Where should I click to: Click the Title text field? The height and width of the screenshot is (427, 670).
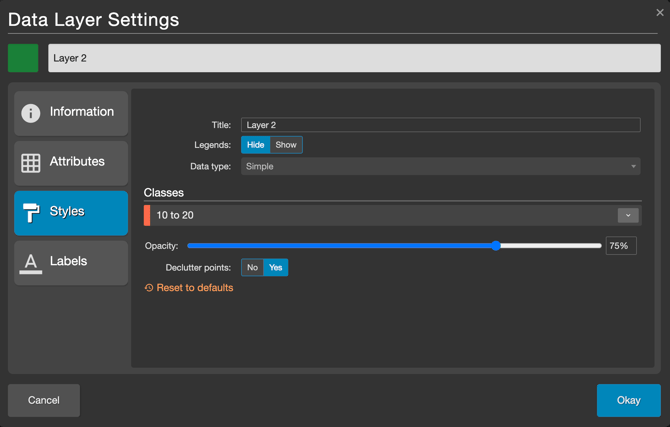pos(440,125)
